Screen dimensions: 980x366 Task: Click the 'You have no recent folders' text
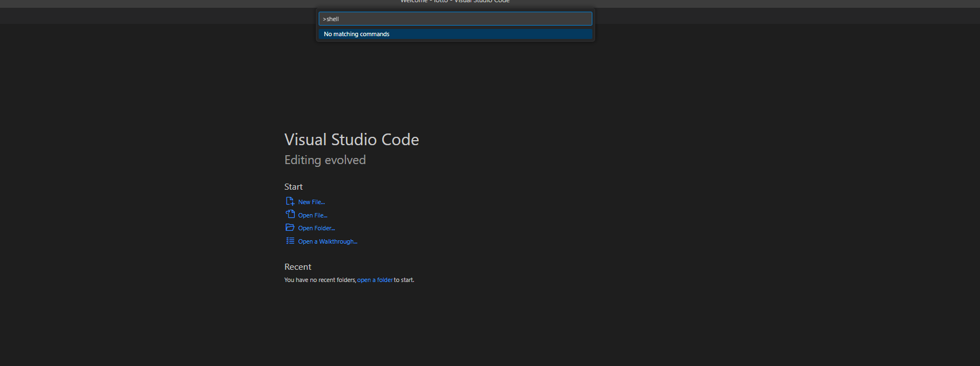pos(320,280)
